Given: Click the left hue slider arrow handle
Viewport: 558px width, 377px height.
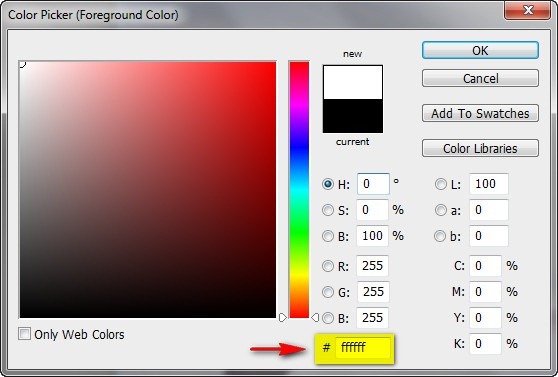Looking at the screenshot, I should point(283,318).
